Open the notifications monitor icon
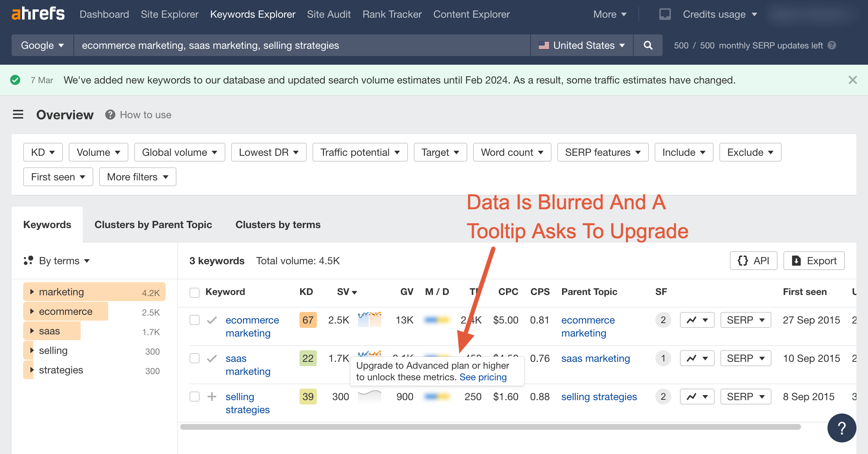 point(665,14)
